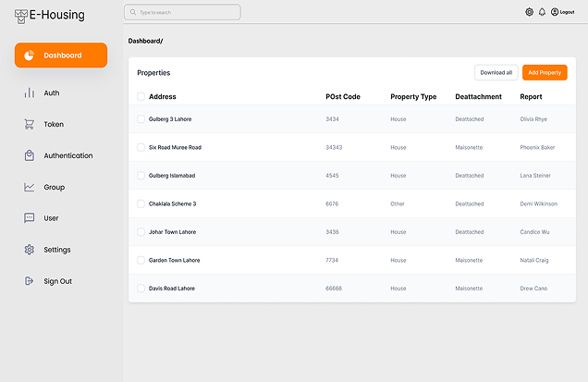Click the Group line chart icon
Viewport: 588px width, 382px height.
(30, 187)
